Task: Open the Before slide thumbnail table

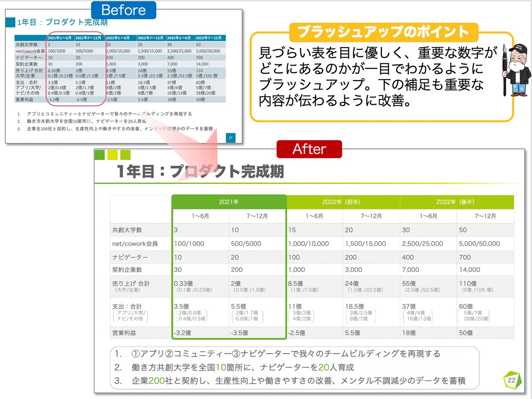Action: [x=120, y=68]
